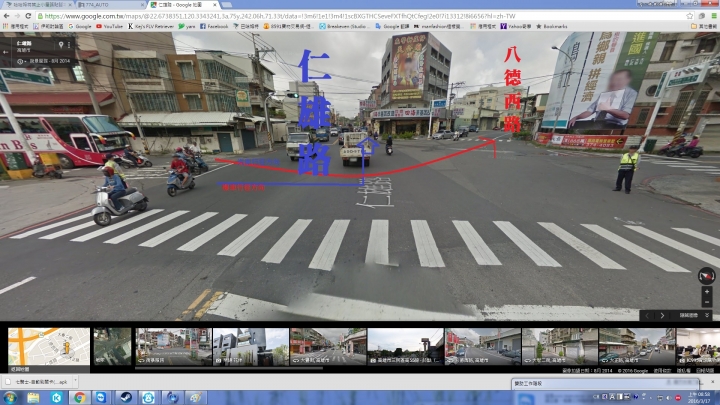Open the seventh street thumbnail

click(x=482, y=346)
